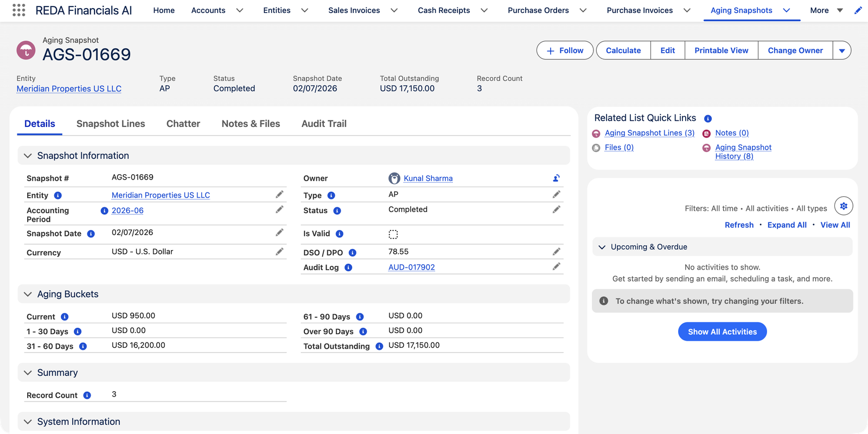Open the App Launcher grid icon
The width and height of the screenshot is (868, 434).
tap(19, 10)
